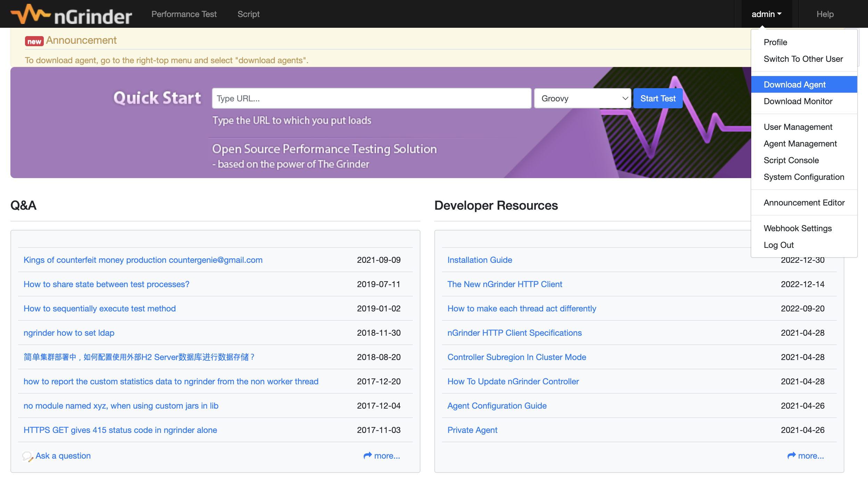Click more... link under Developer Resources
Image resolution: width=868 pixels, height=502 pixels.
pos(811,456)
